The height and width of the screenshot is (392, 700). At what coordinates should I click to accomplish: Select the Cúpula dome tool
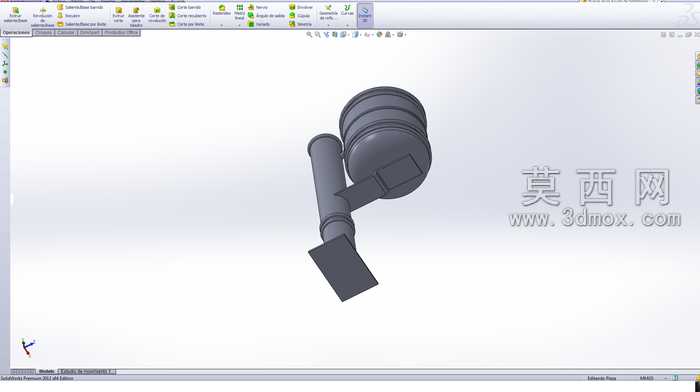click(300, 16)
